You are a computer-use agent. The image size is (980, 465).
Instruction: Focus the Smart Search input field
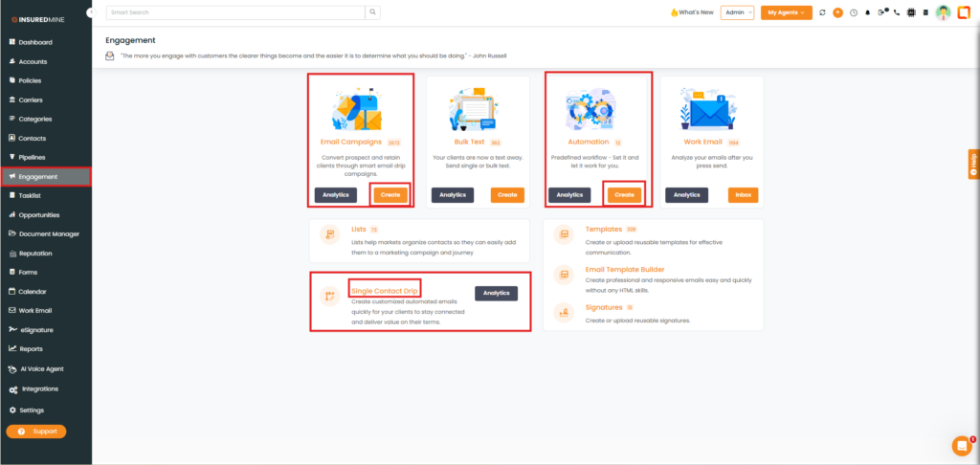pyautogui.click(x=234, y=12)
